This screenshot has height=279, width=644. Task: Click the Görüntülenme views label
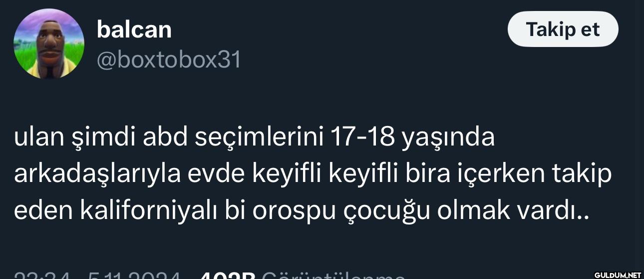tap(332, 275)
